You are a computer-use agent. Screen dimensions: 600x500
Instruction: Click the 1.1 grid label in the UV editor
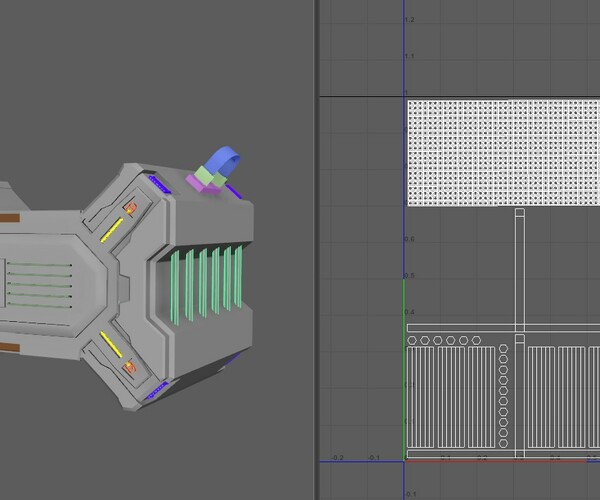[x=409, y=56]
